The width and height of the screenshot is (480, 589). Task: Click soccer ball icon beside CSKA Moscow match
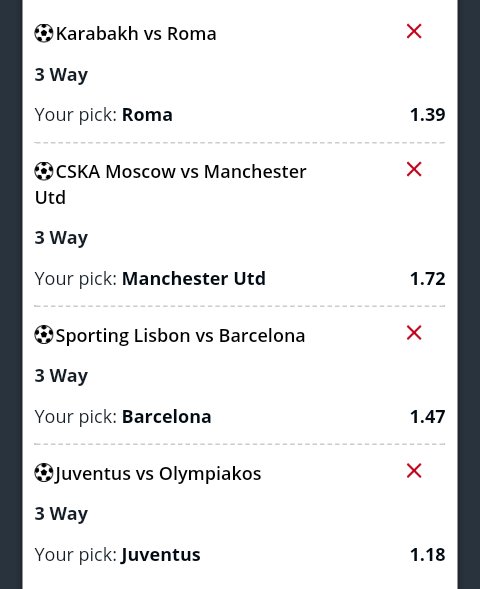[x=44, y=171]
